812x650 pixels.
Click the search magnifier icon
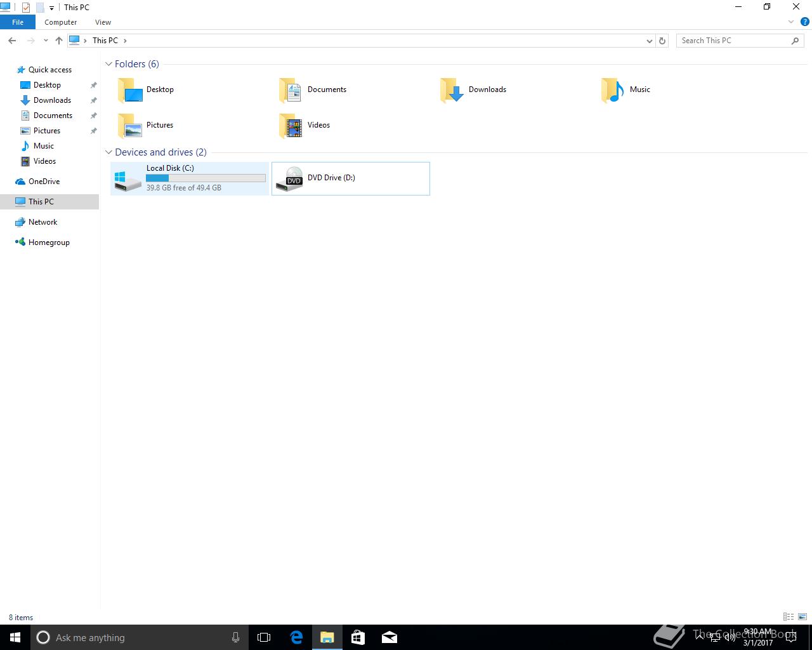click(x=795, y=41)
